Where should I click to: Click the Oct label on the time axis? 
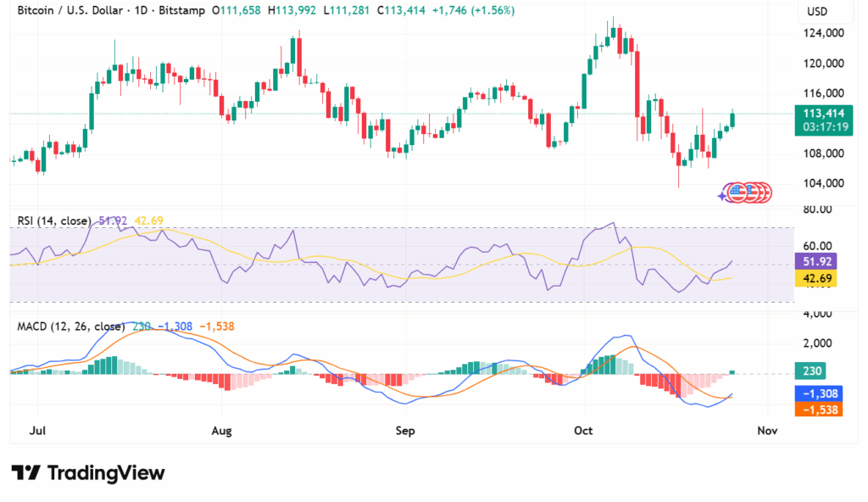click(584, 431)
